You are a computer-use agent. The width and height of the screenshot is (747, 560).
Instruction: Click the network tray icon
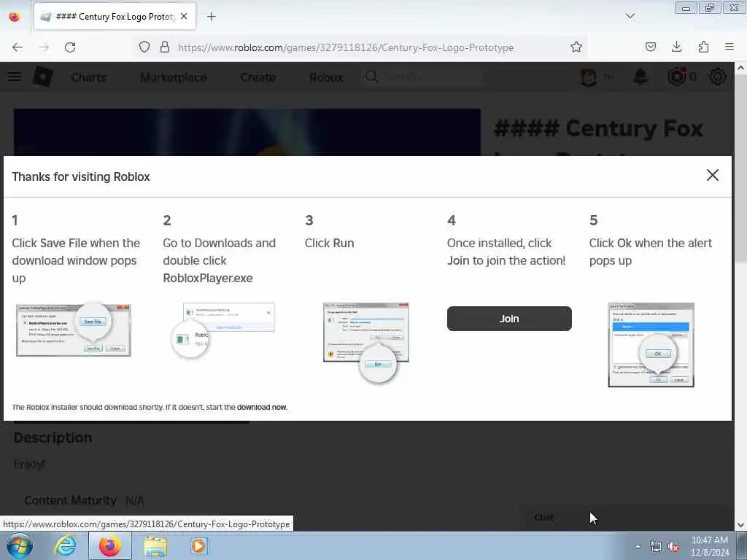click(656, 547)
